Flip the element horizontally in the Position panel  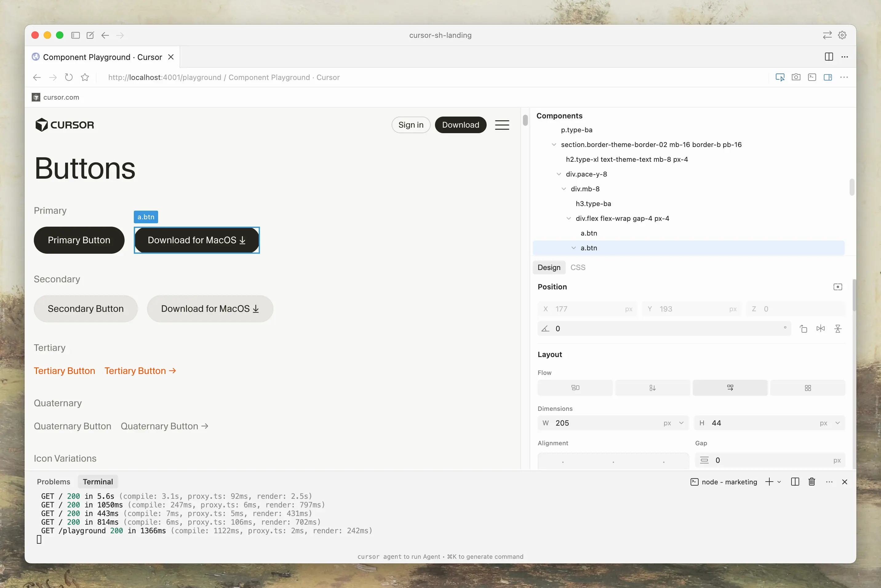point(821,328)
